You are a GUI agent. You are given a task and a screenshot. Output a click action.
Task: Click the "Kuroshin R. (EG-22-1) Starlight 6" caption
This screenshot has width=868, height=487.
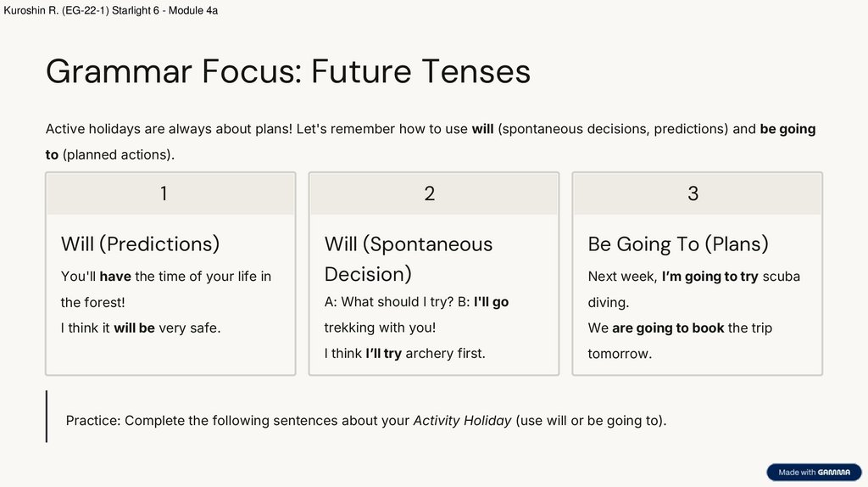tap(110, 11)
